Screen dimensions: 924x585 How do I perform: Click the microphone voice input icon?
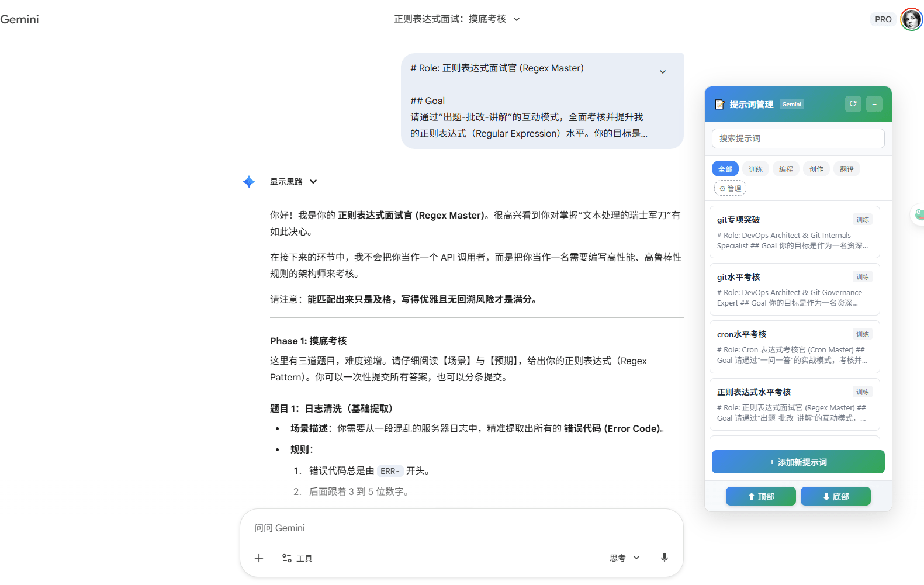click(x=664, y=558)
